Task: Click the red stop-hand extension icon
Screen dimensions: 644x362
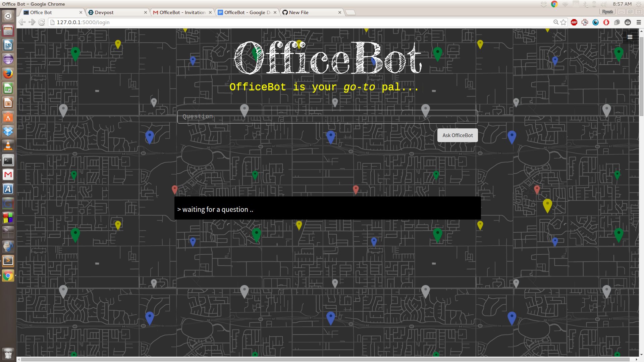Action: coord(606,22)
